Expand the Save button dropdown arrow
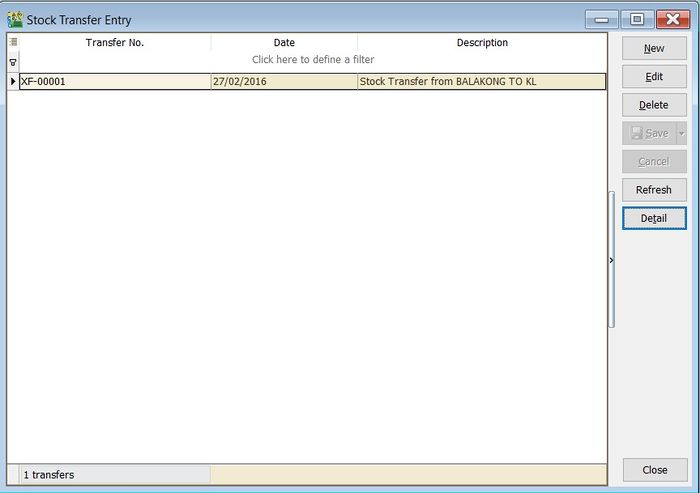Viewport: 700px width, 493px height. [x=681, y=133]
